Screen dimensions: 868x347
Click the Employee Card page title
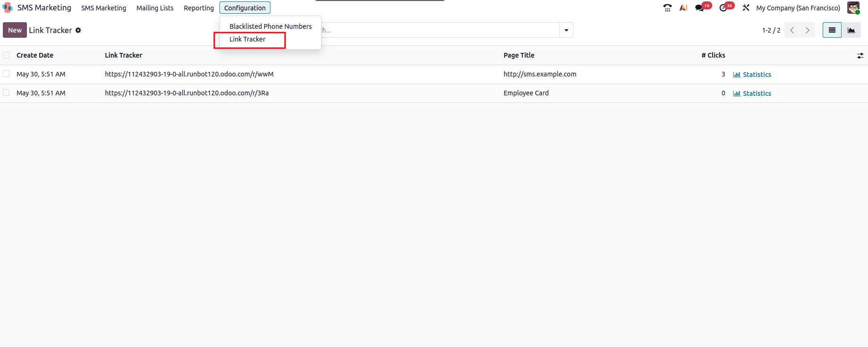click(x=526, y=93)
